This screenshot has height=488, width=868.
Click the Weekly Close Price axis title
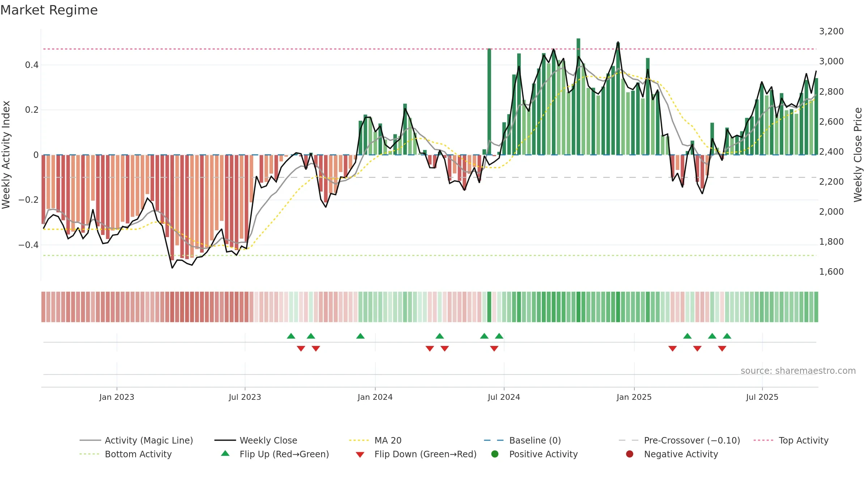click(x=858, y=155)
